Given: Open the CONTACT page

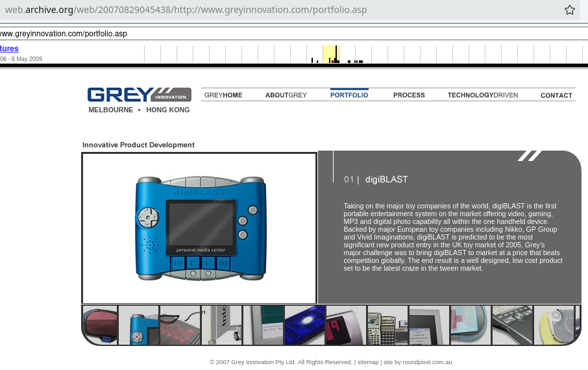Looking at the screenshot, I should (x=556, y=95).
